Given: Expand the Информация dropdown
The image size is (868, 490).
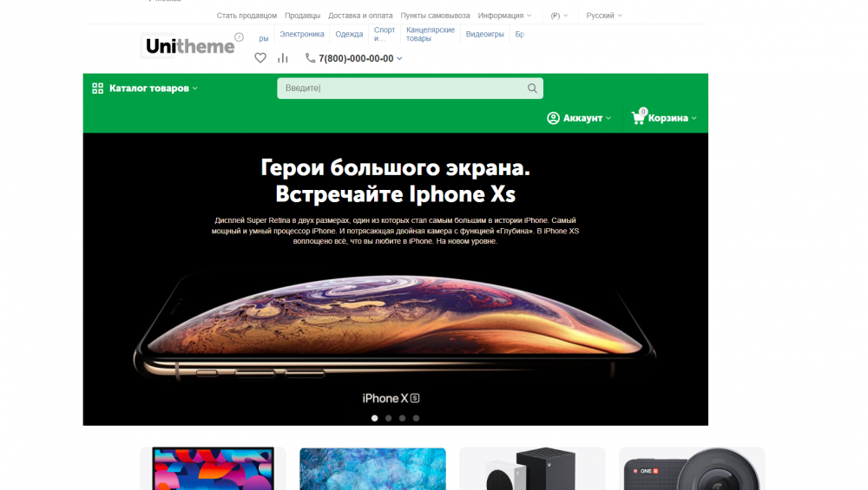Looking at the screenshot, I should click(x=504, y=16).
